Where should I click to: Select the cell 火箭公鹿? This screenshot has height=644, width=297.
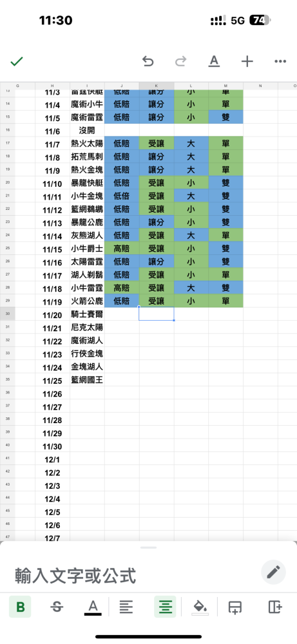(x=87, y=301)
